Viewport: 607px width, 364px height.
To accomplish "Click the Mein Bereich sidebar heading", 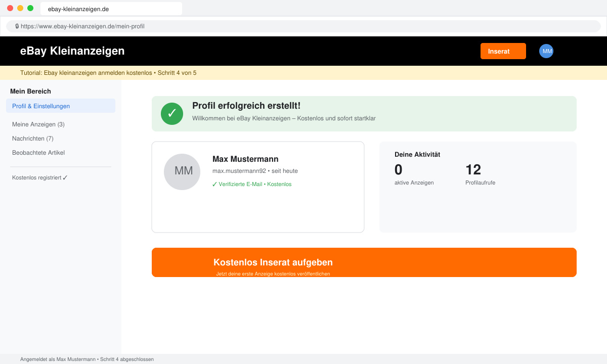I will point(30,91).
